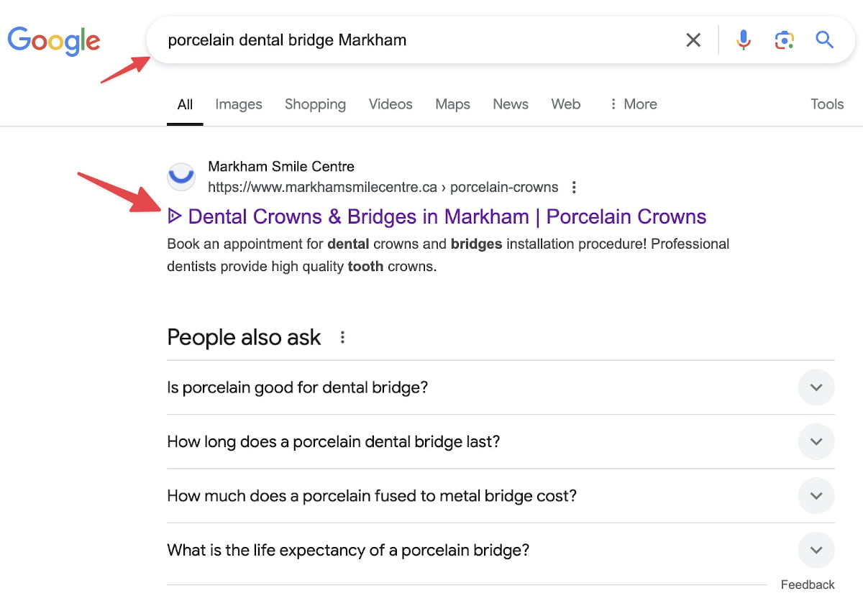
Task: Open People also ask options menu
Action: point(342,337)
